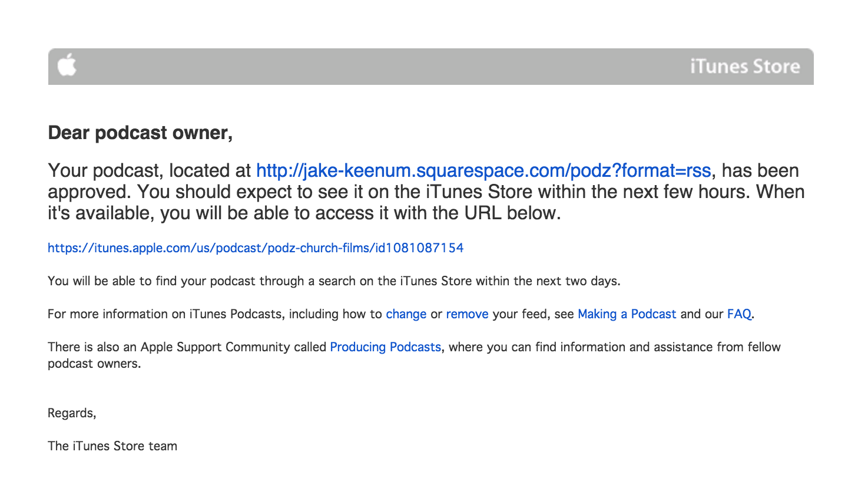Open the jake-keenum.squarespace.com RSS feed link
868x501 pixels.
click(483, 170)
